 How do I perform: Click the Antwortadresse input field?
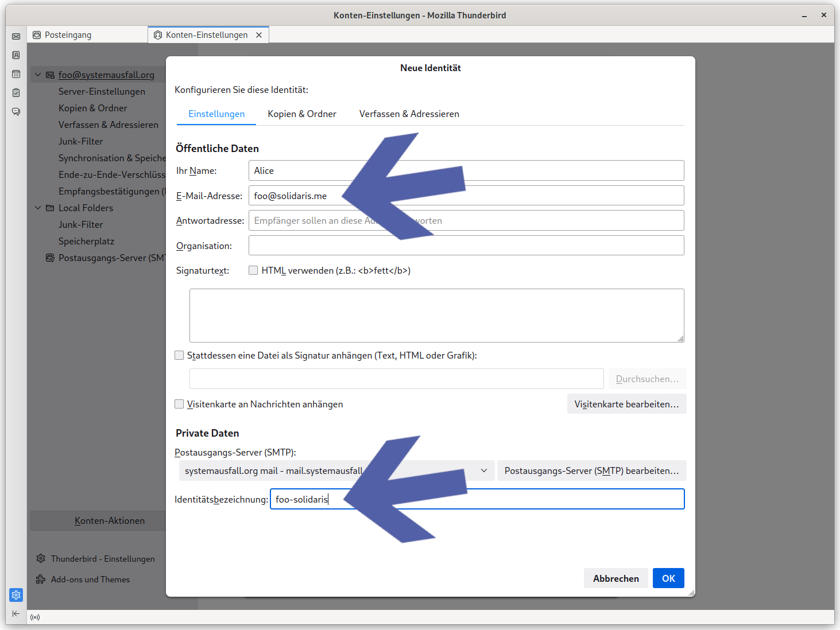(466, 220)
